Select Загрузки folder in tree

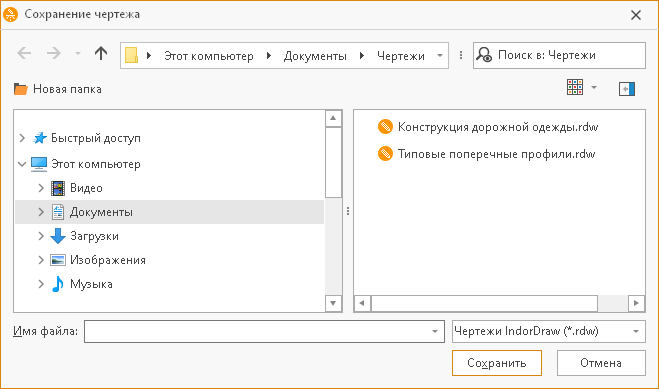pos(94,236)
